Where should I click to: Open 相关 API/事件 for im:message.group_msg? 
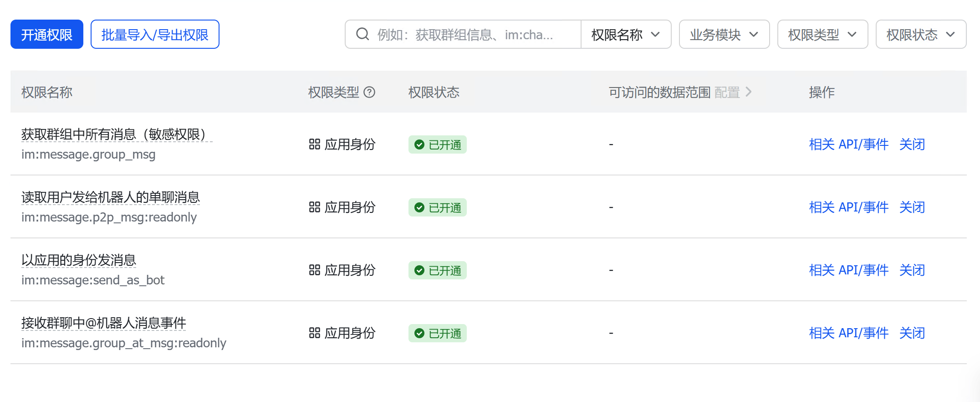848,144
